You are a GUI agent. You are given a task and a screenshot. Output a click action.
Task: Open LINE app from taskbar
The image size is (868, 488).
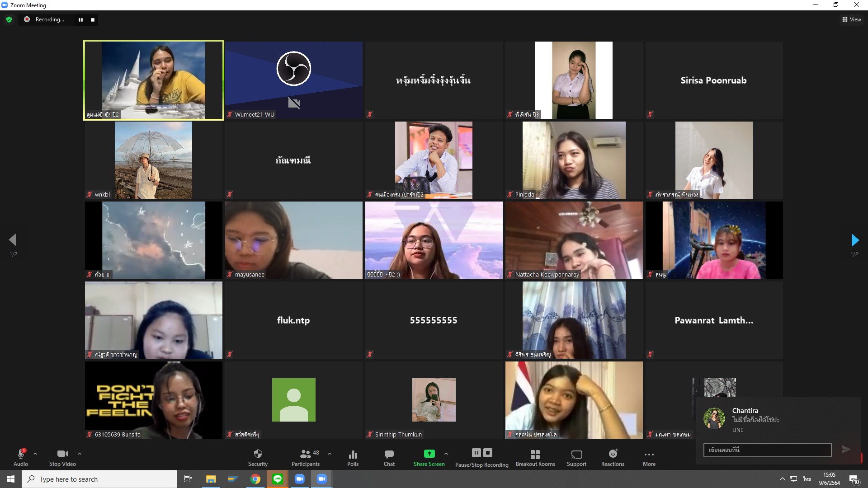pyautogui.click(x=278, y=479)
